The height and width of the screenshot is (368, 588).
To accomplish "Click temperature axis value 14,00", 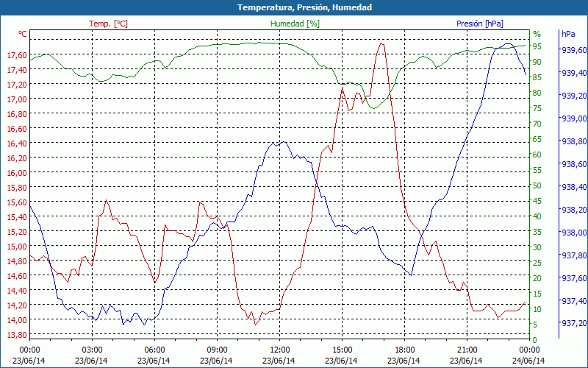I will [17, 320].
